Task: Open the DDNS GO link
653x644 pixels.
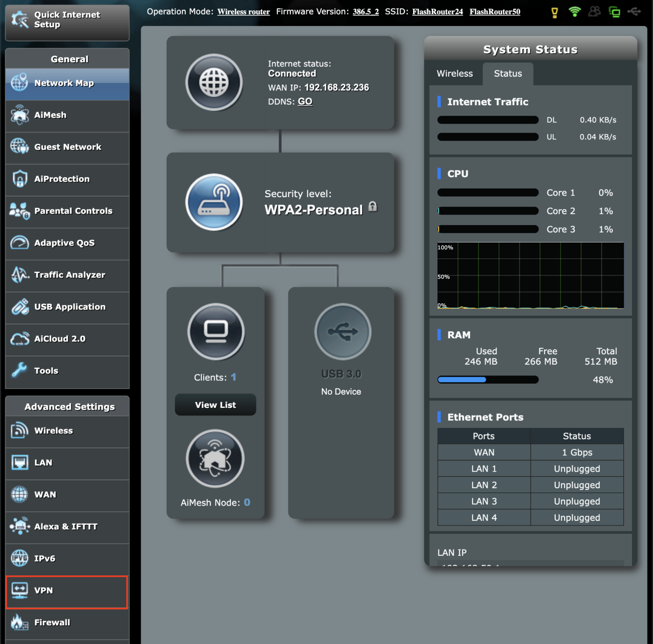Action: click(x=305, y=102)
